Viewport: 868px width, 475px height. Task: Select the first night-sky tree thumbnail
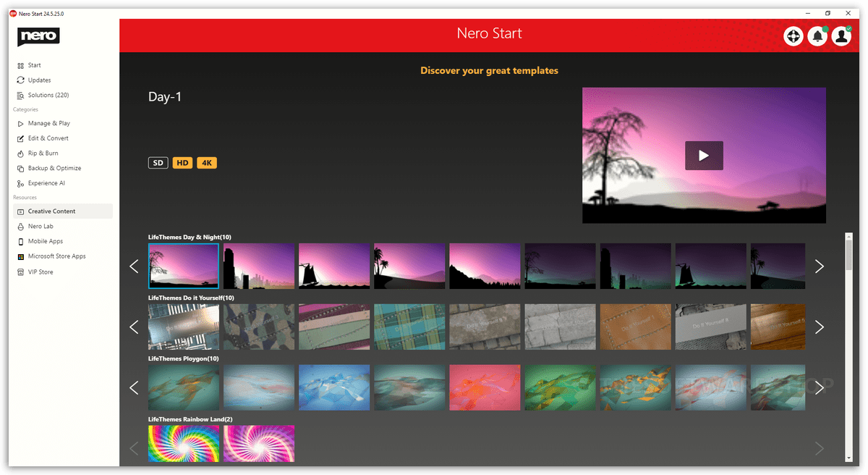[560, 266]
